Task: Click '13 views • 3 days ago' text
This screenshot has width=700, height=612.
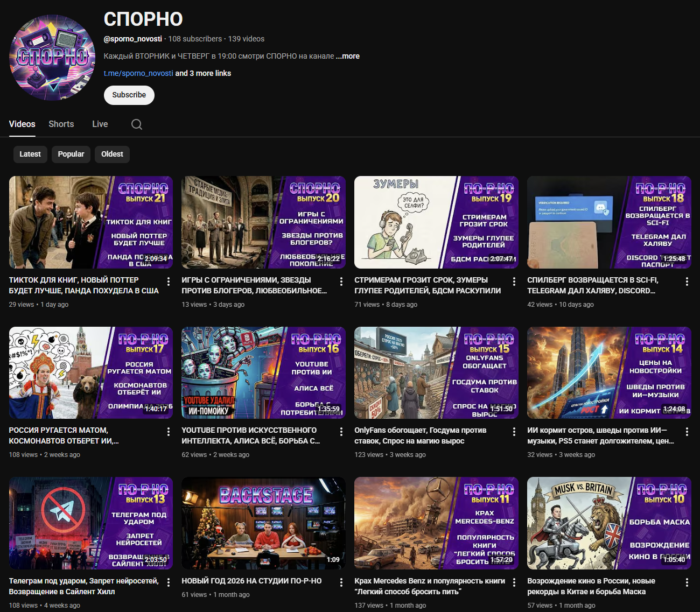Action: (213, 305)
